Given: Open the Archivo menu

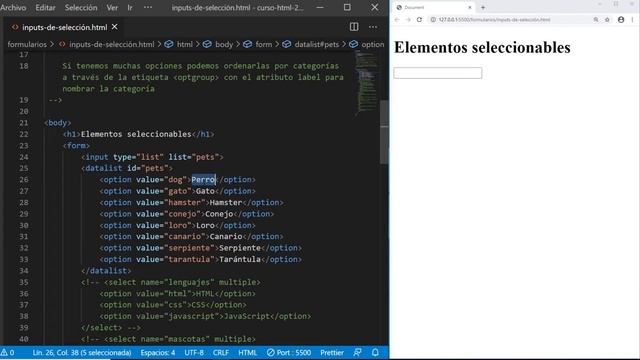Looking at the screenshot, I should tap(13, 7).
